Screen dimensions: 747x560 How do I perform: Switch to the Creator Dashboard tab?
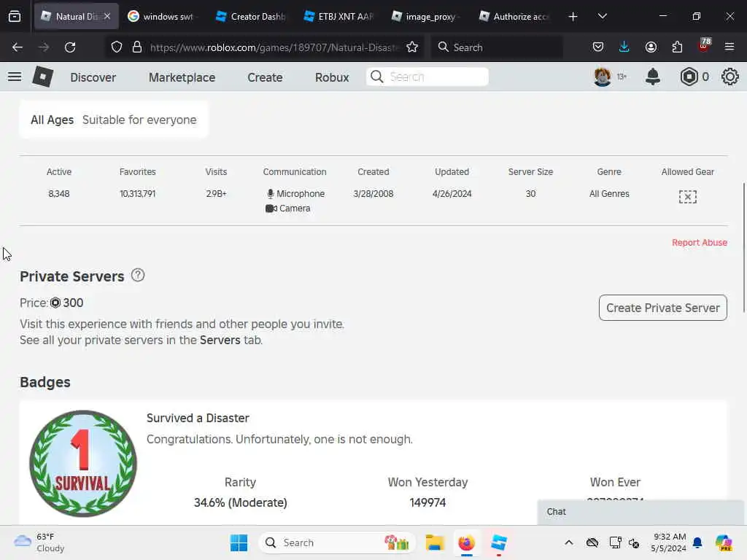pos(249,16)
